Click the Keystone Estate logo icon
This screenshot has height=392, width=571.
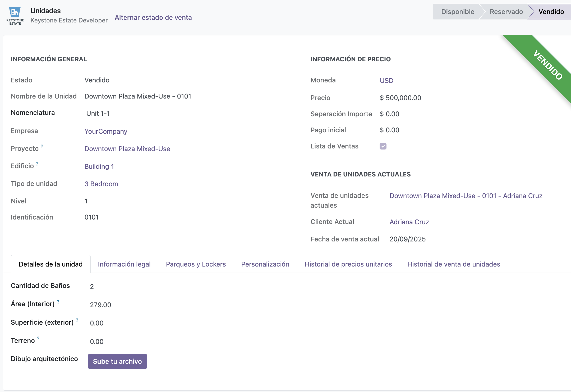click(x=15, y=16)
